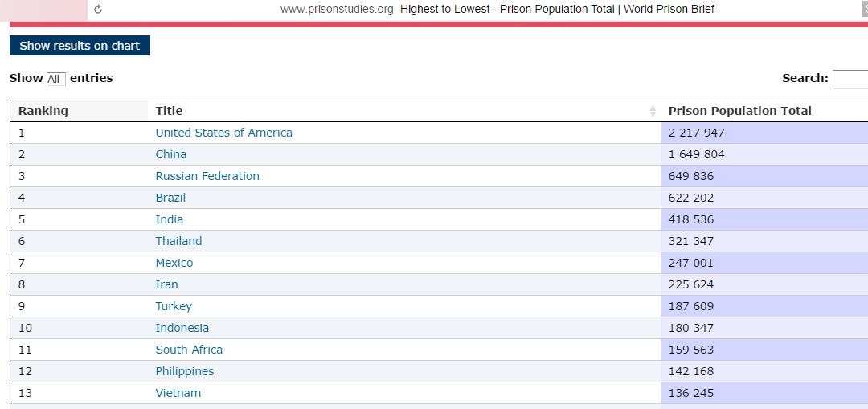Focus the Search input field

pyautogui.click(x=850, y=79)
